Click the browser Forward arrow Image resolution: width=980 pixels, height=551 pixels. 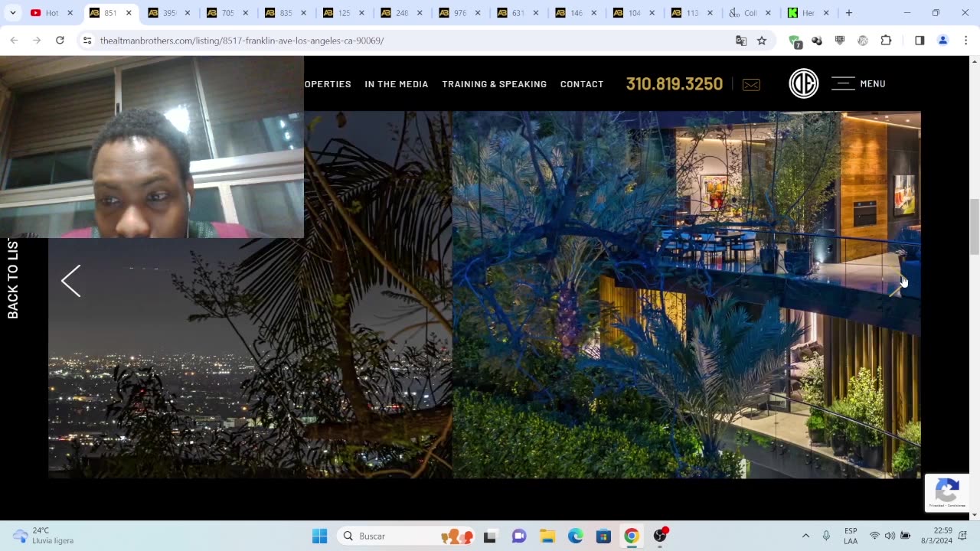pyautogui.click(x=37, y=41)
